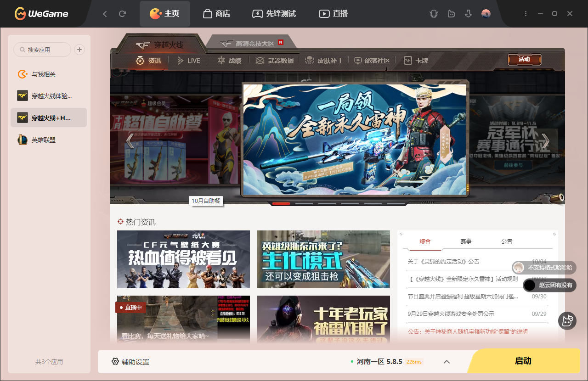The width and height of the screenshot is (588, 381).
Task: Open 关于《灵狐的约定活动》公告
Action: [x=443, y=261]
